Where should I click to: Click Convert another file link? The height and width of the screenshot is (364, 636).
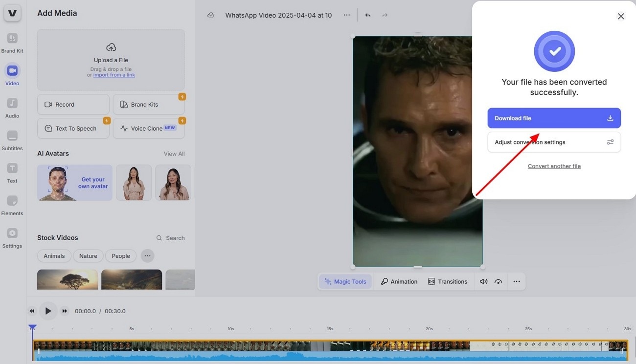click(x=554, y=166)
